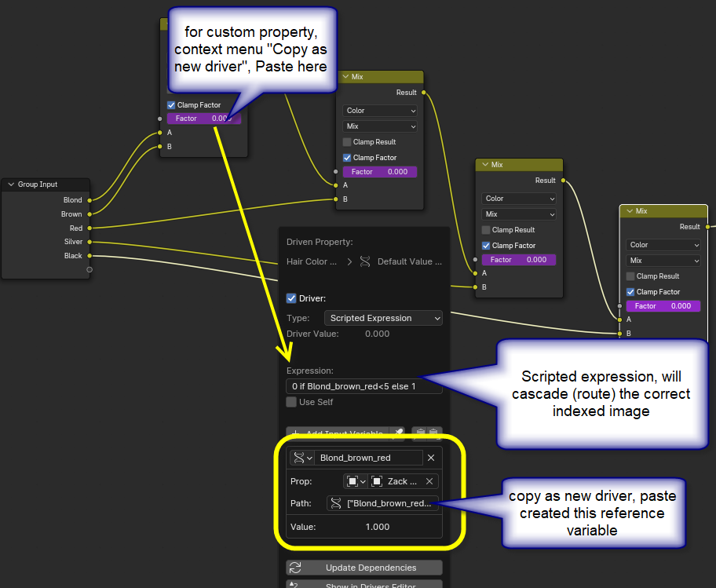The width and height of the screenshot is (716, 588).
Task: Click the A input socket of the selected Mix node
Action: pos(619,320)
